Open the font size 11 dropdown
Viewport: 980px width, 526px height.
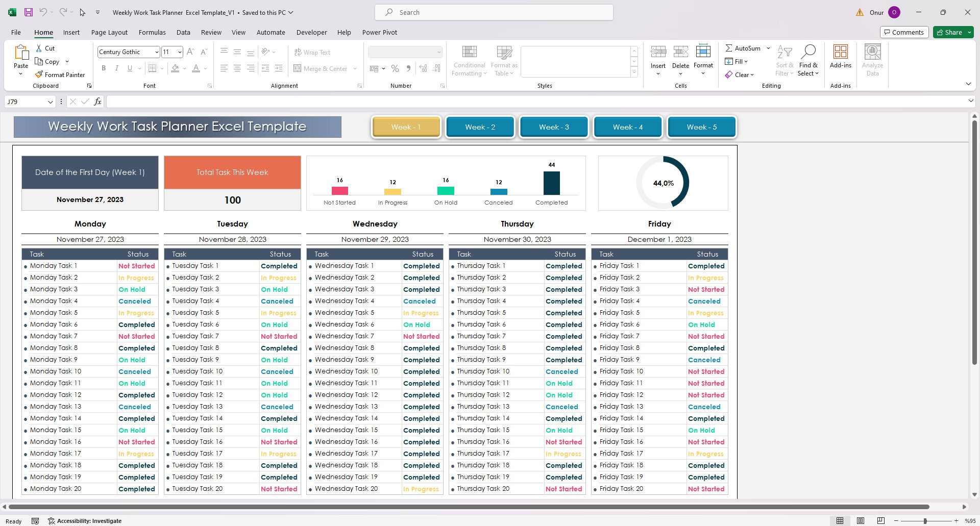tap(180, 52)
